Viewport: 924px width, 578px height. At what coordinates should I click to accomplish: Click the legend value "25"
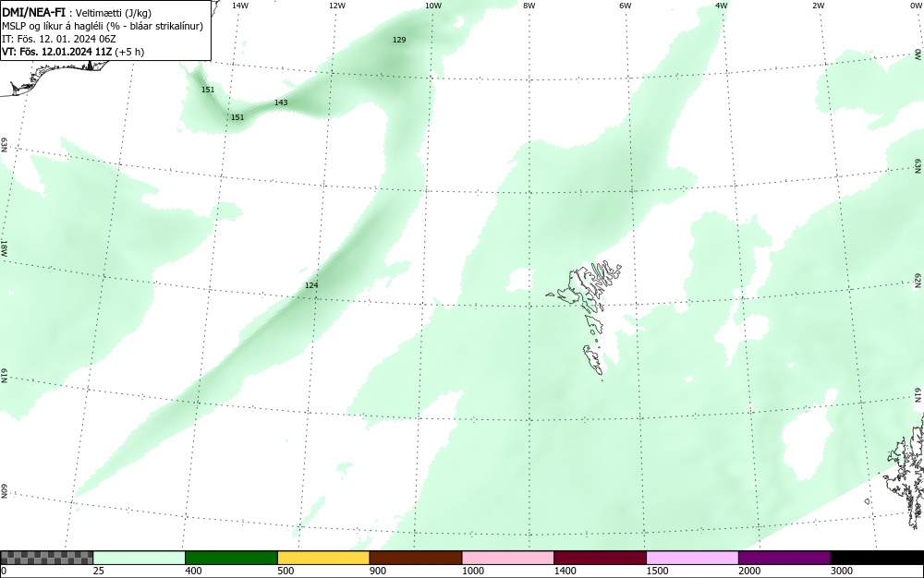(99, 571)
